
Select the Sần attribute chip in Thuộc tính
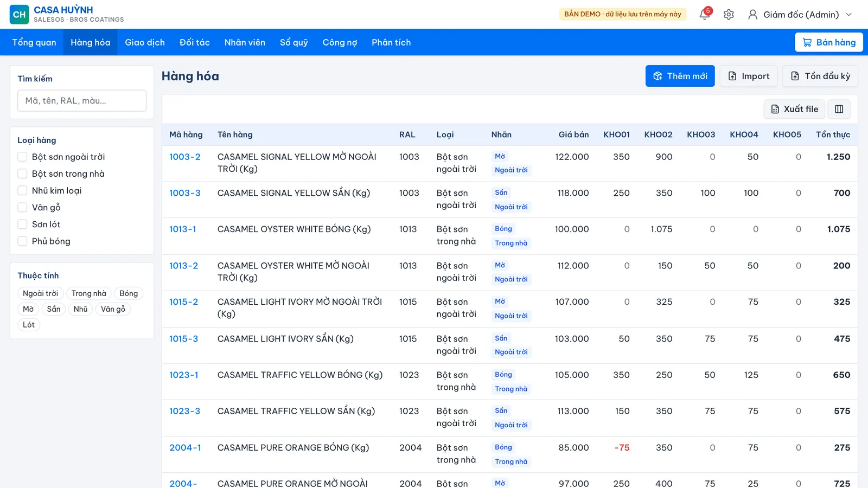pos(54,309)
